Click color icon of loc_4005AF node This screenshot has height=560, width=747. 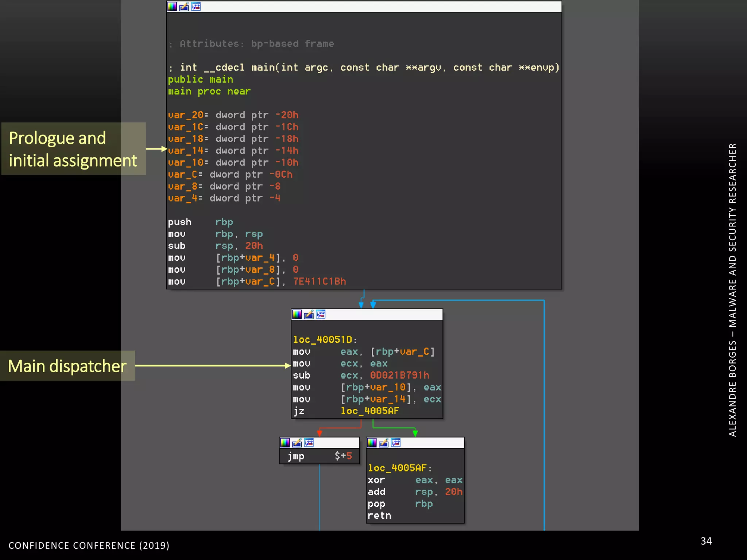point(372,443)
